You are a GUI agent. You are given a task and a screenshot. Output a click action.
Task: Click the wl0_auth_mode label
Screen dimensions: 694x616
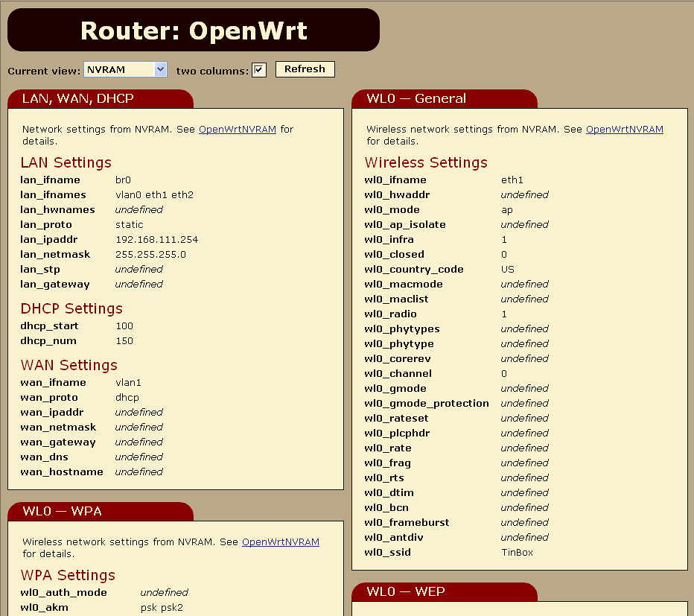64,593
